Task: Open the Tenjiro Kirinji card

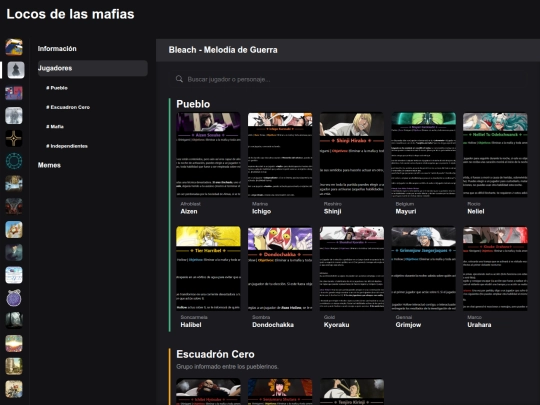Action: click(352, 392)
